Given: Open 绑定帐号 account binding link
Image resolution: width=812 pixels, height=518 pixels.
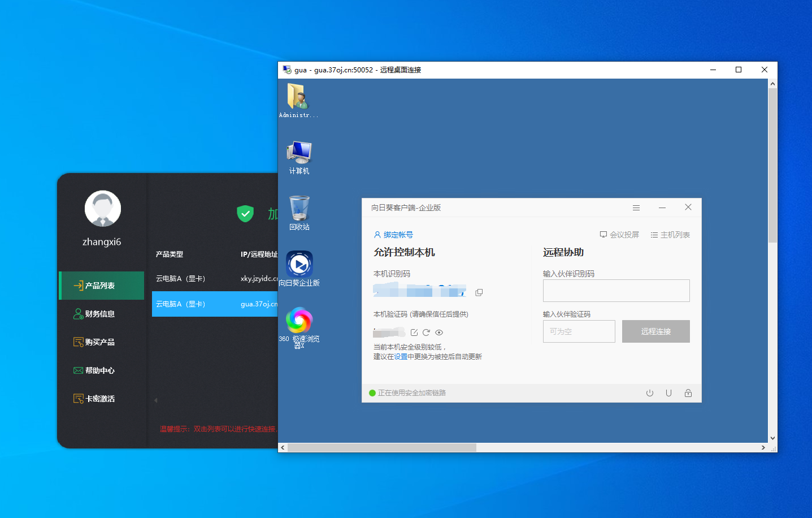Looking at the screenshot, I should (393, 235).
